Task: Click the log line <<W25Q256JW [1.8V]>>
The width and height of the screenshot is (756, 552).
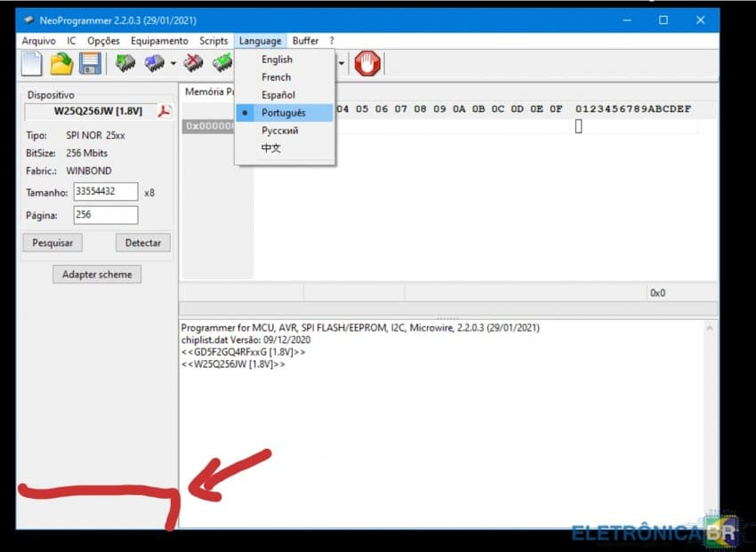Action: point(233,364)
